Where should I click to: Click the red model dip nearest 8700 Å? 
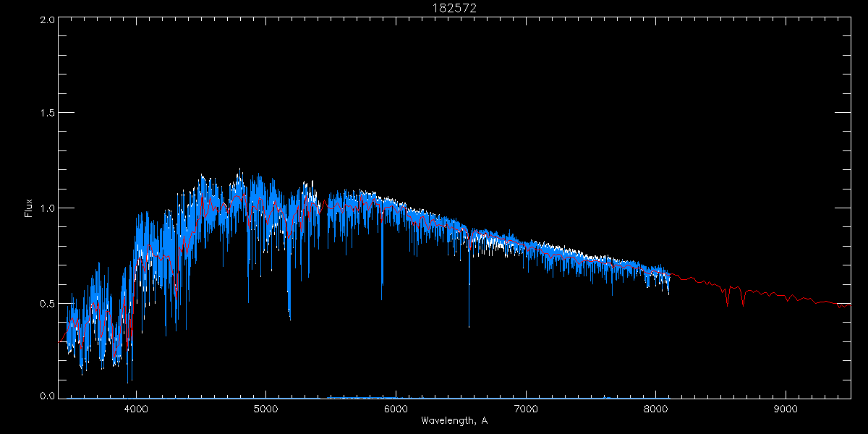tap(743, 302)
